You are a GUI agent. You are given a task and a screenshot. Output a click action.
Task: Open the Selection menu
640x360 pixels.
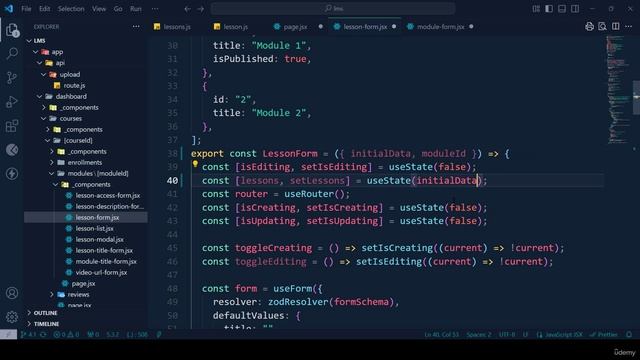click(71, 9)
